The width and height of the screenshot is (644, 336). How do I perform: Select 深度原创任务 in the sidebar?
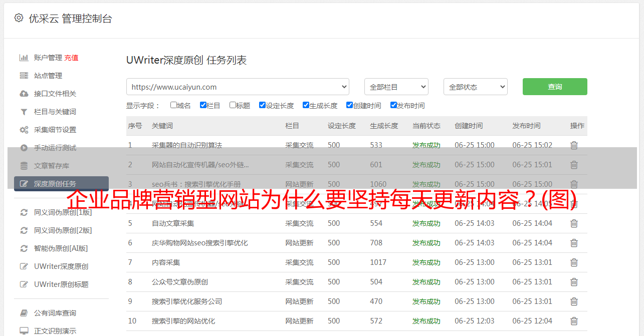coord(61,184)
